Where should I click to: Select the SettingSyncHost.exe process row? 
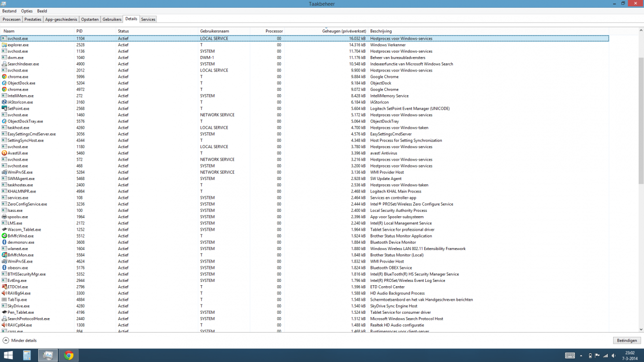[305, 140]
